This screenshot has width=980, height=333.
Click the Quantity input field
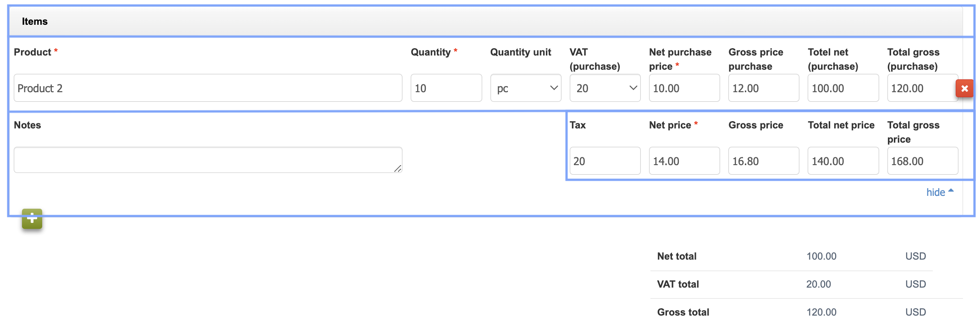[446, 88]
